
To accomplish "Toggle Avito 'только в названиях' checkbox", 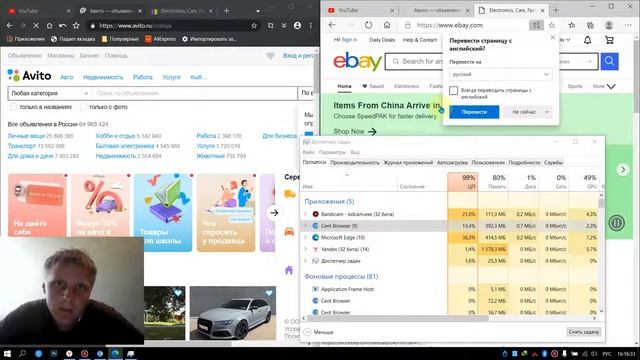I will tap(13, 107).
